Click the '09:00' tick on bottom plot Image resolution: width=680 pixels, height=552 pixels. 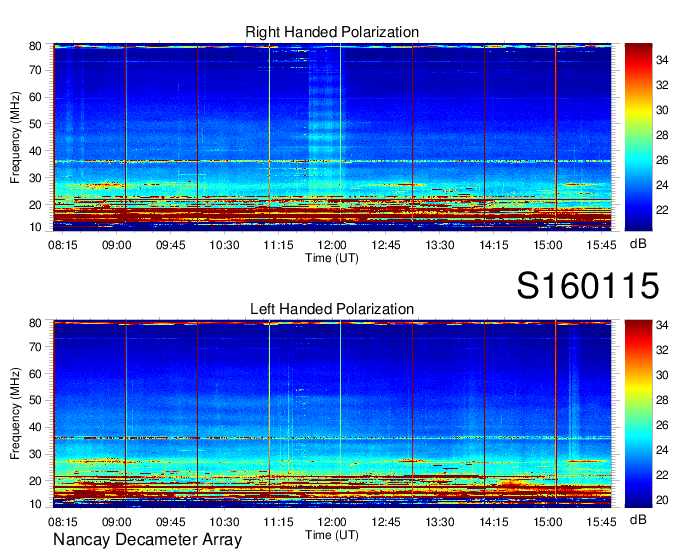click(x=116, y=522)
